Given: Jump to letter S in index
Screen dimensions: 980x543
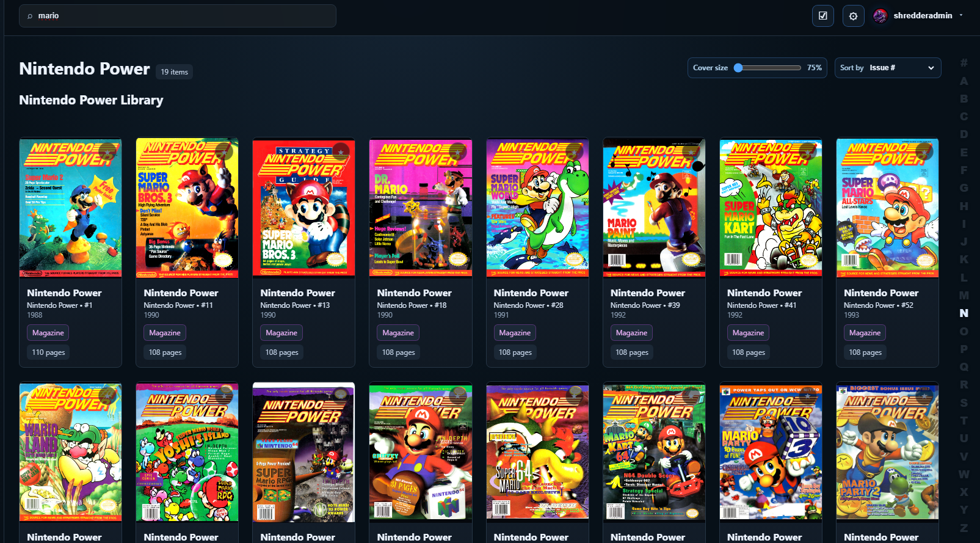Looking at the screenshot, I should point(964,403).
